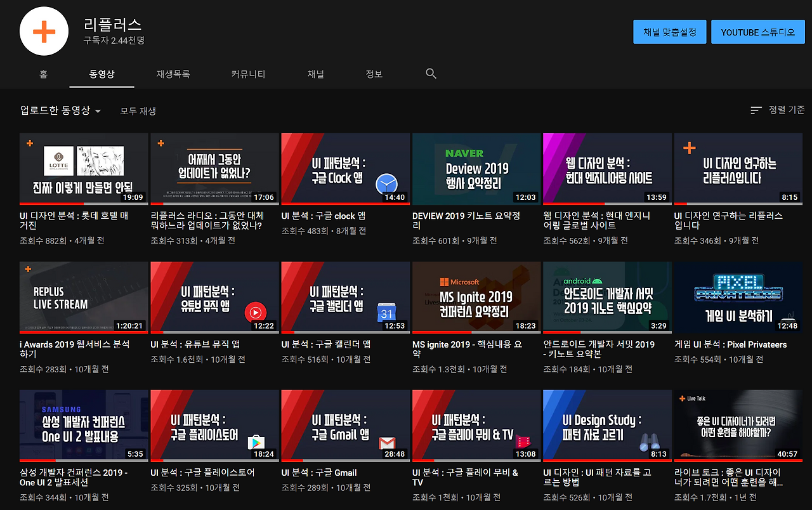Click the 채널 맞춤설정 button
The width and height of the screenshot is (812, 510).
(669, 32)
